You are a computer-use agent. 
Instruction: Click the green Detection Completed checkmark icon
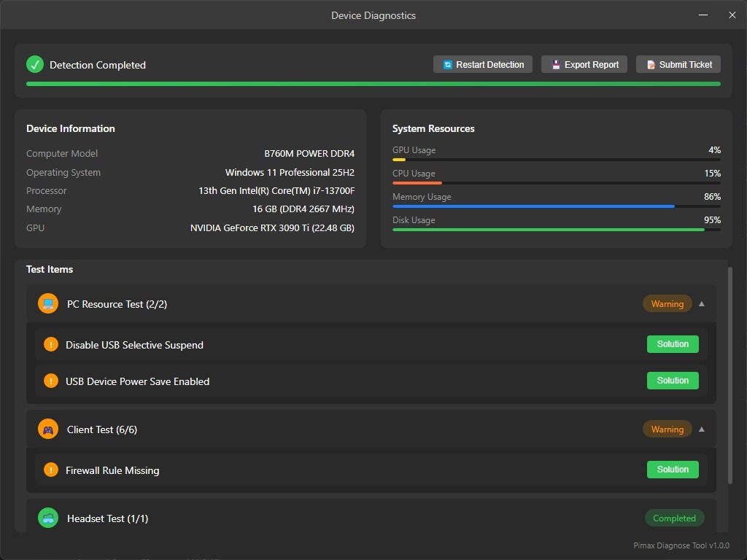35,64
